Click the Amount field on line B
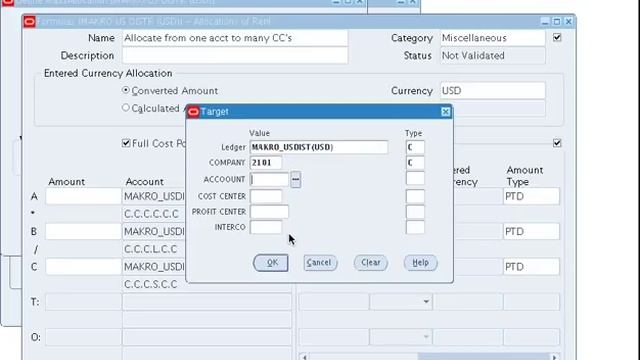640x360 pixels. 83,231
